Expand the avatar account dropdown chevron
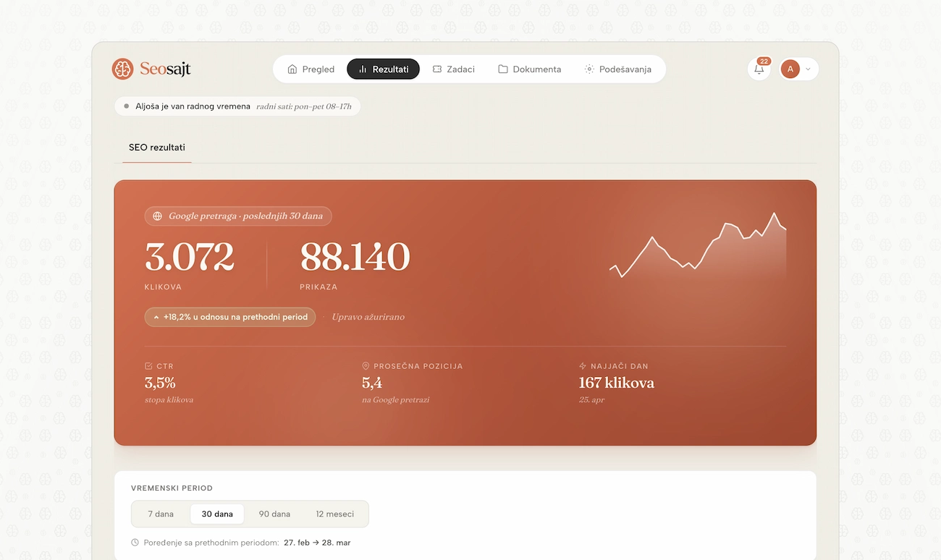The image size is (941, 560). (808, 69)
